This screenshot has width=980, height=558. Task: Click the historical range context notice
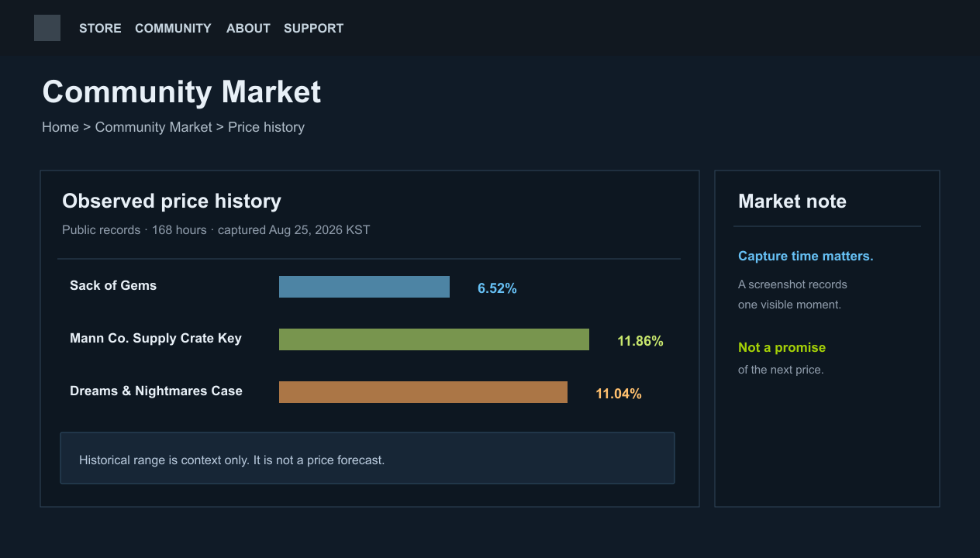pos(367,458)
